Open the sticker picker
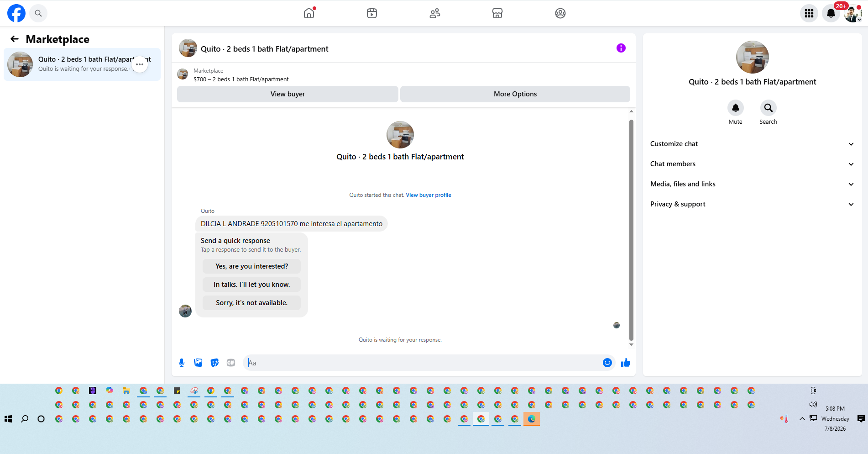This screenshot has width=868, height=454. coord(214,363)
